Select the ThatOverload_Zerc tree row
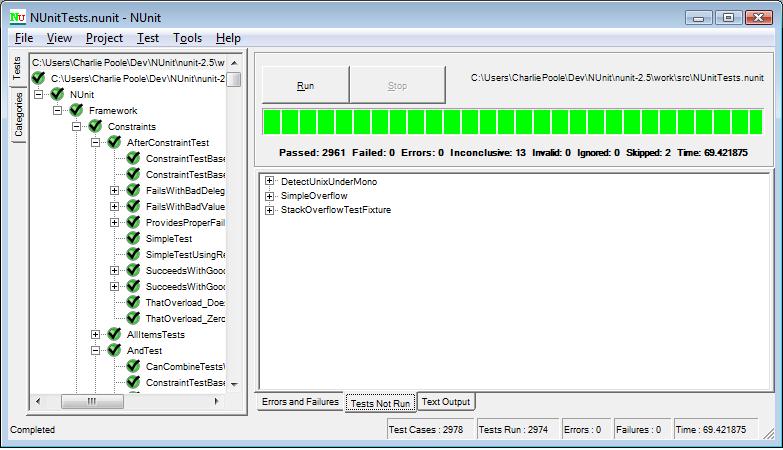Viewport: 783px width, 450px height. [185, 318]
